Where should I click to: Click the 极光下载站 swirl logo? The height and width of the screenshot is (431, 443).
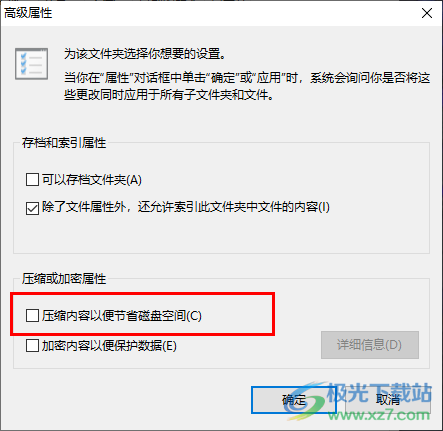(x=305, y=402)
